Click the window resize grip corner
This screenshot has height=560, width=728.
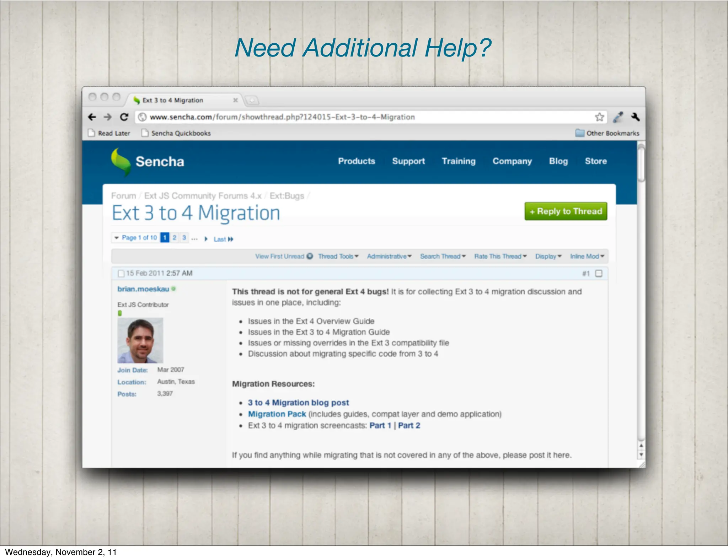click(x=642, y=464)
